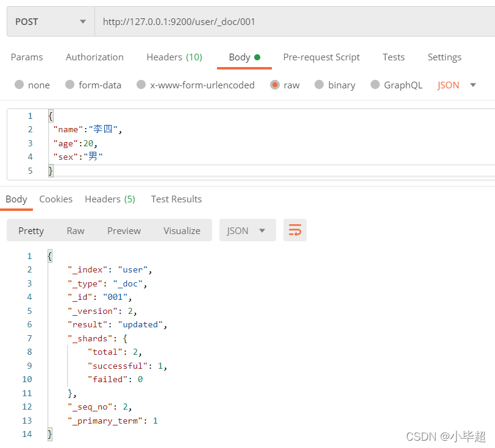Click the "_type": "_doc" response line
The height and width of the screenshot is (448, 495).
107,283
